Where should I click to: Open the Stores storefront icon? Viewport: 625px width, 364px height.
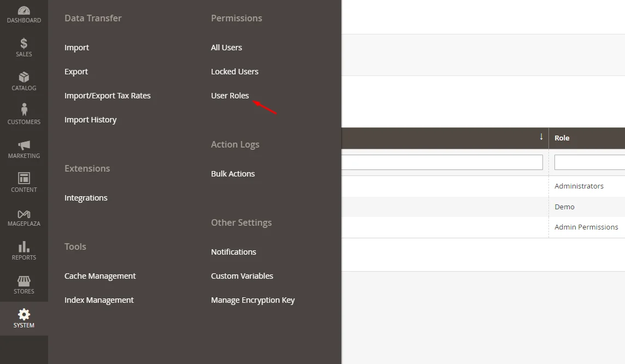[24, 281]
